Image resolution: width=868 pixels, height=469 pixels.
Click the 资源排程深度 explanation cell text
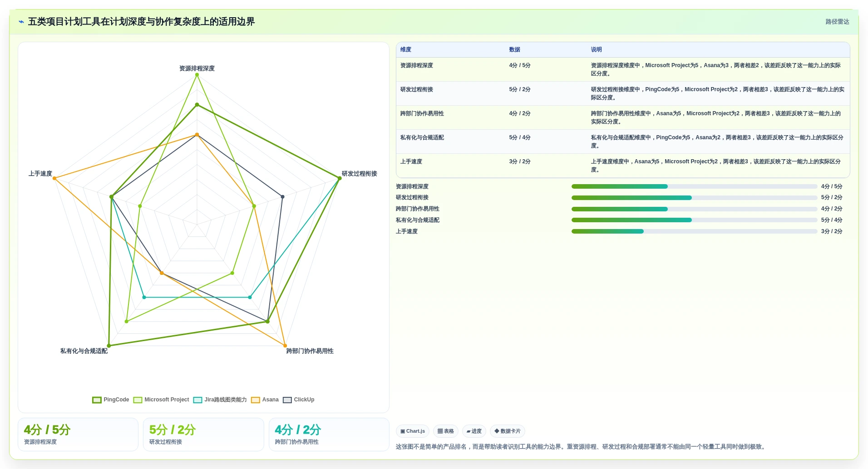(x=716, y=69)
